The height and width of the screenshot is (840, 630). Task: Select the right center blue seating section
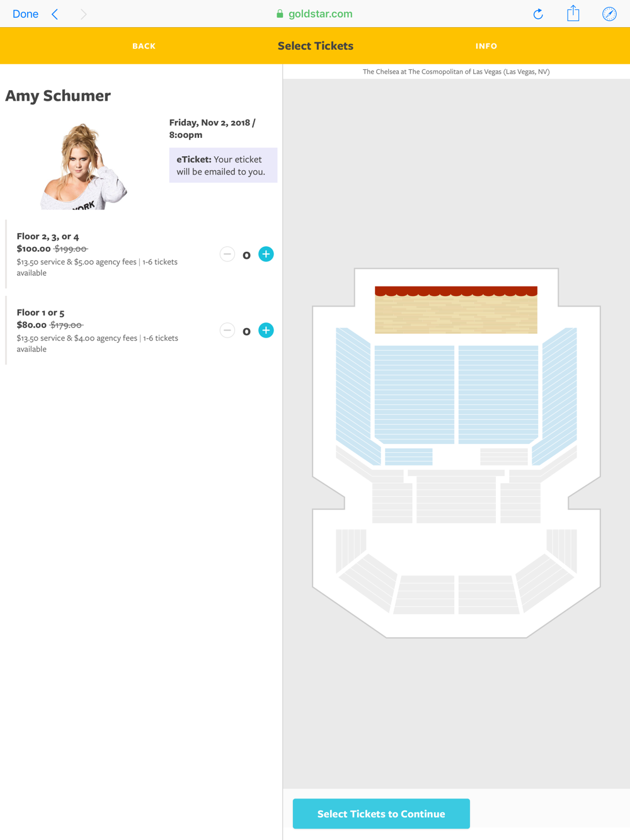(x=498, y=394)
